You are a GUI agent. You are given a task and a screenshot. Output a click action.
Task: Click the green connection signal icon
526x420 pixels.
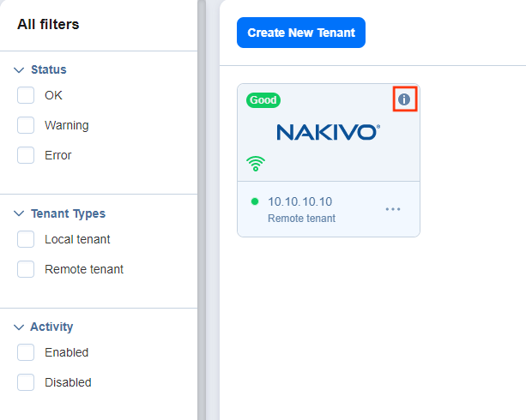click(256, 163)
